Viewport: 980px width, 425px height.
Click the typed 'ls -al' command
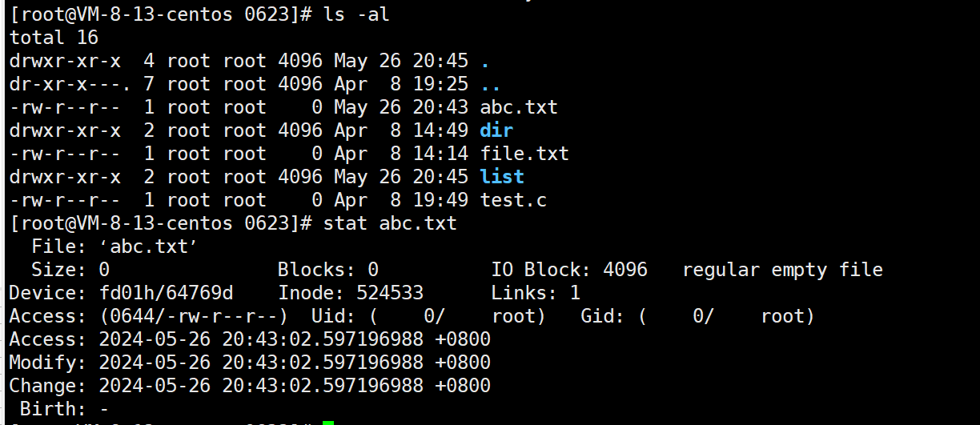click(x=356, y=14)
